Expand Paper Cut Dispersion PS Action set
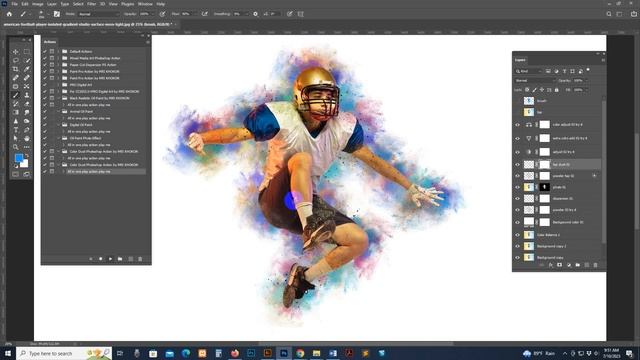 (x=59, y=64)
